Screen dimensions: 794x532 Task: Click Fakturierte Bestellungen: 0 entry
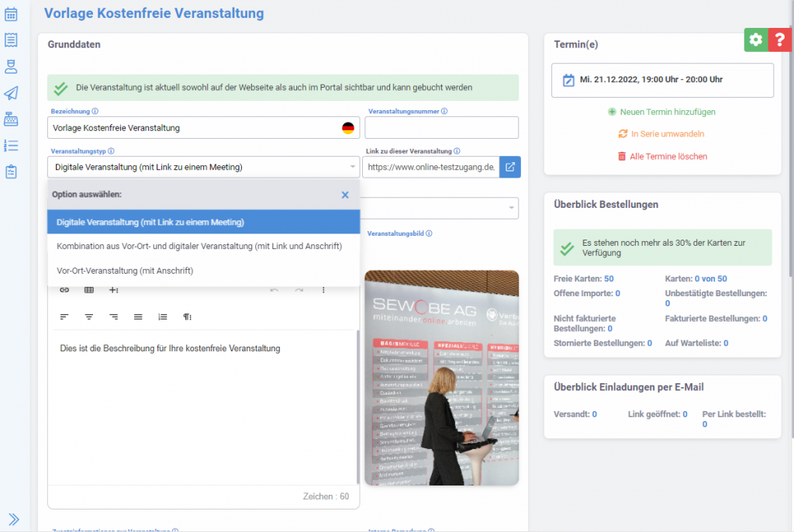[716, 319]
